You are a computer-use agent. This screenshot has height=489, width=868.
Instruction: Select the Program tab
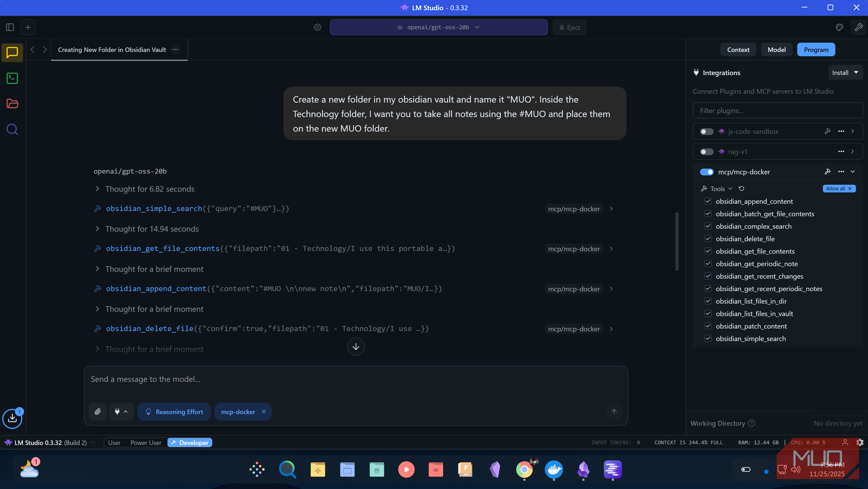(x=816, y=49)
